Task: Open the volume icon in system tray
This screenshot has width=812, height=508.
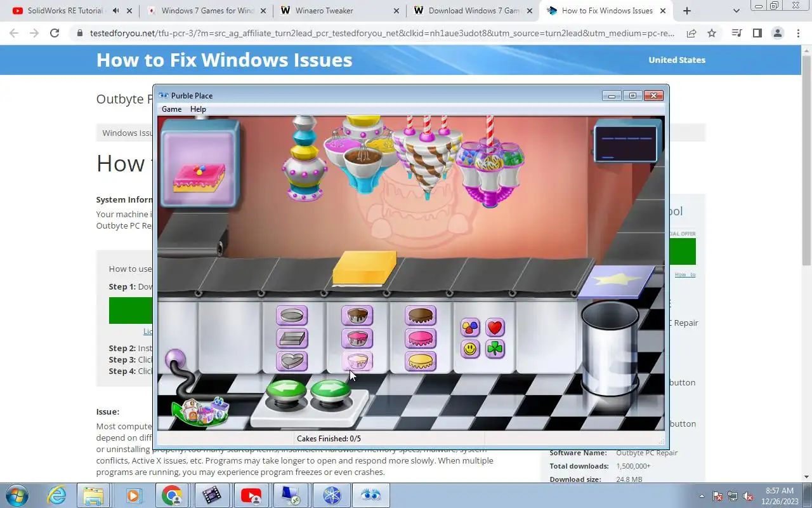Action: 749,496
